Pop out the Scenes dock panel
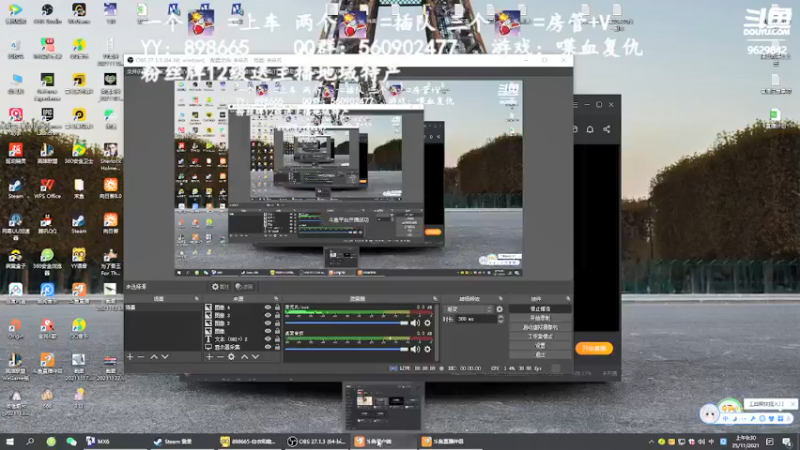The height and width of the screenshot is (450, 800). (x=196, y=298)
